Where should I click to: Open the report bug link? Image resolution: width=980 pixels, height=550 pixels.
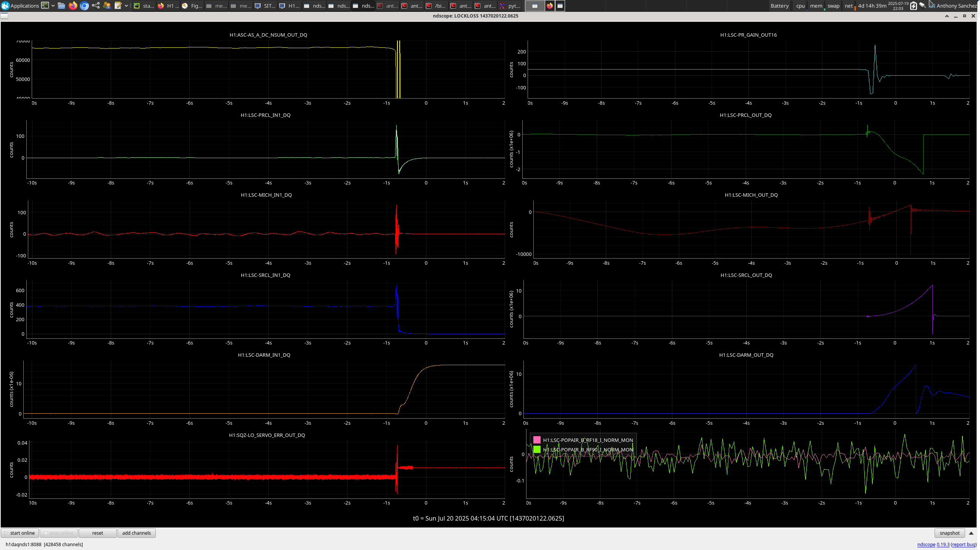coord(963,544)
